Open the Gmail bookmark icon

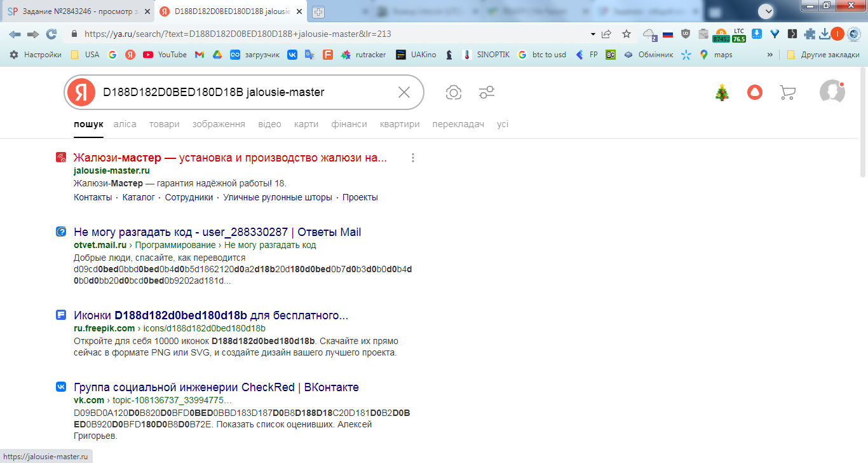pyautogui.click(x=200, y=55)
